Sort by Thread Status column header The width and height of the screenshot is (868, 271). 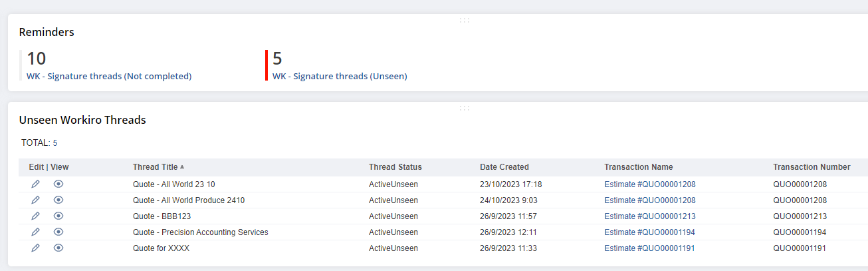[395, 167]
